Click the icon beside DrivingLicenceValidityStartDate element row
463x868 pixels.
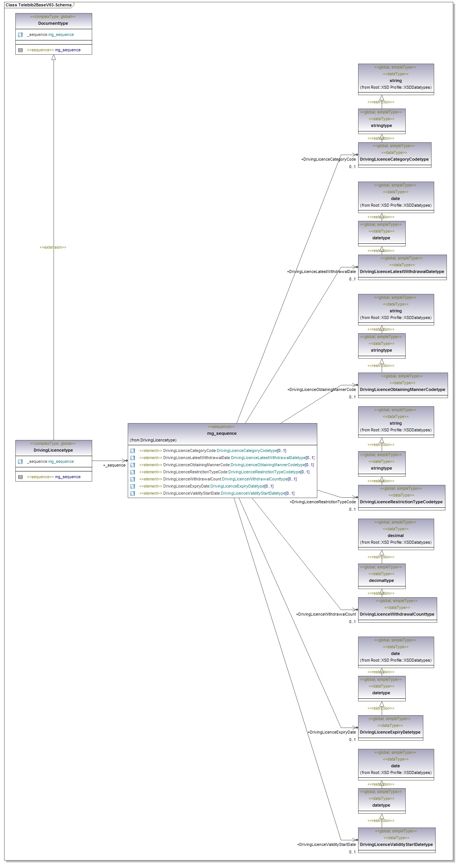(x=133, y=494)
